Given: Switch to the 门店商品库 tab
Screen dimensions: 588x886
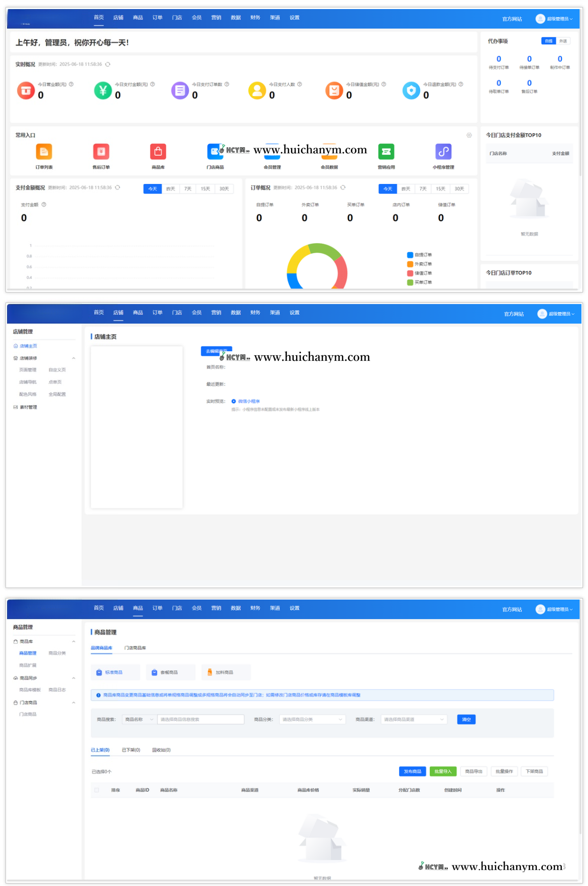Looking at the screenshot, I should pyautogui.click(x=135, y=648).
